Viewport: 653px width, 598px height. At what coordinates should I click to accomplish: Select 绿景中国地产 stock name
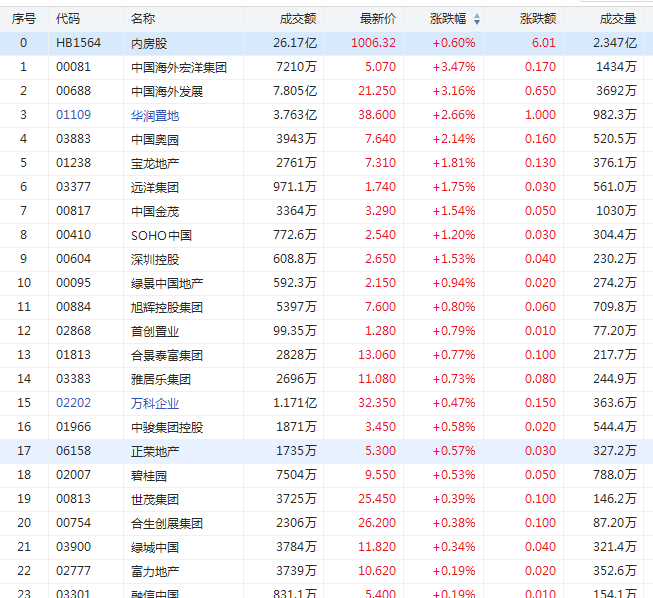[167, 283]
